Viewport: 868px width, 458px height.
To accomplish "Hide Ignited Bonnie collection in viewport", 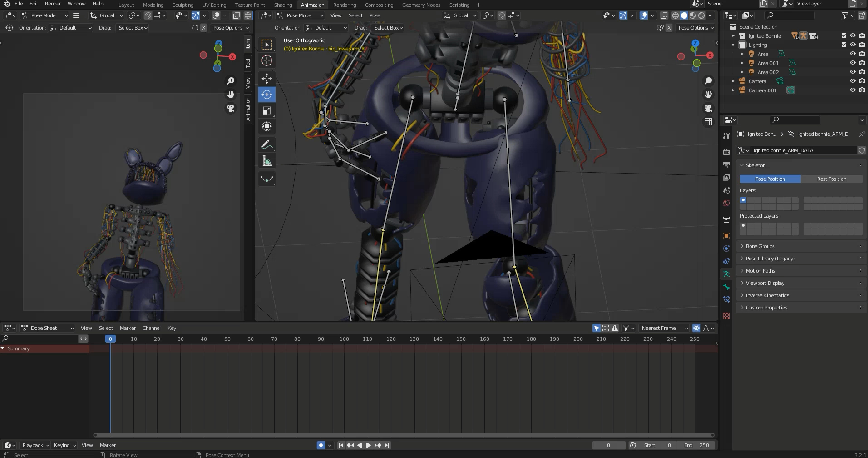I will 853,35.
